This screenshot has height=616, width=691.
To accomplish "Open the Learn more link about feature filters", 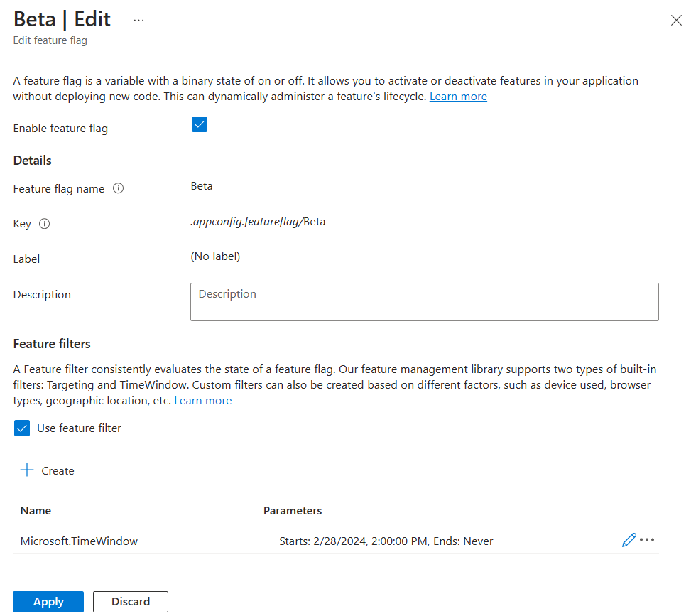I will [x=203, y=401].
